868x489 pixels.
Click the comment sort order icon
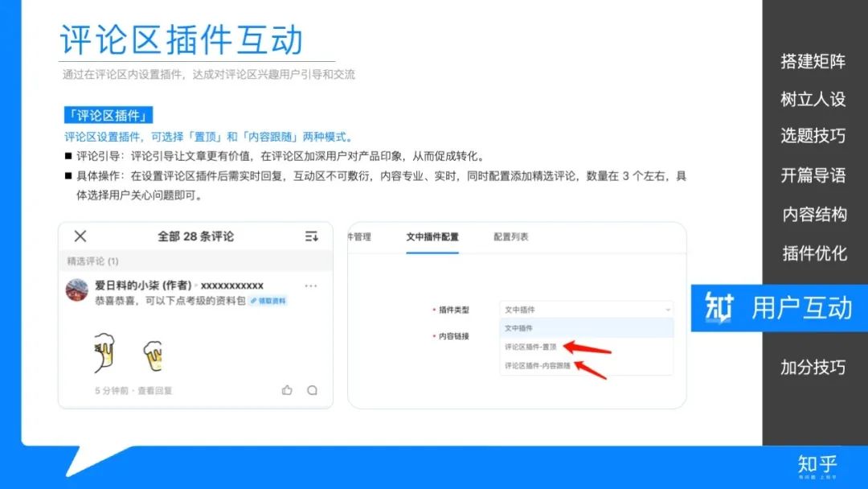[x=311, y=236]
